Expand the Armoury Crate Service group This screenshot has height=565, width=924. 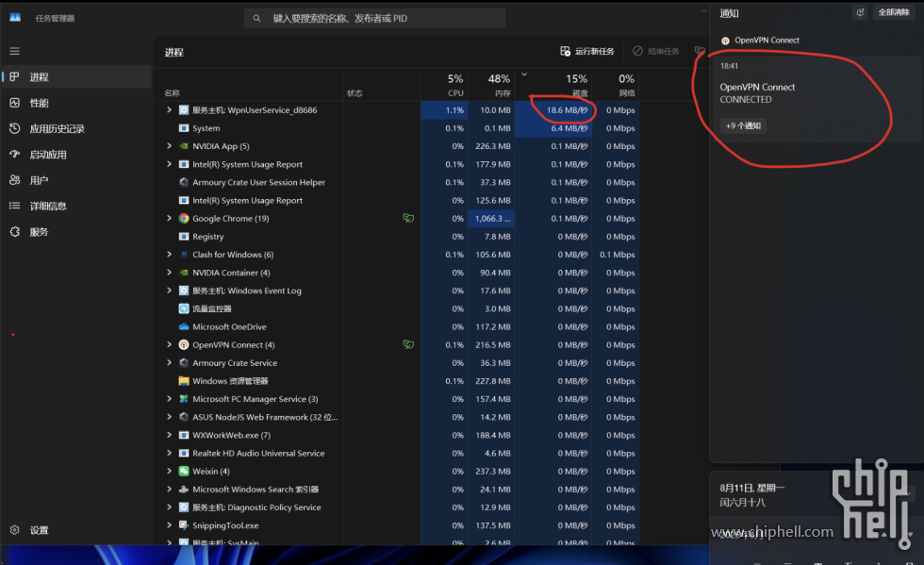[x=169, y=363]
